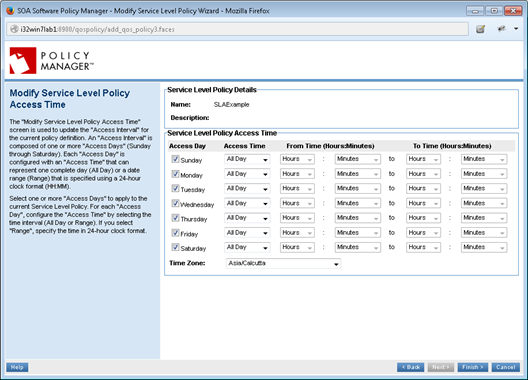Uncheck the Sunday access day
Viewport: 528px width, 380px height.
point(175,159)
